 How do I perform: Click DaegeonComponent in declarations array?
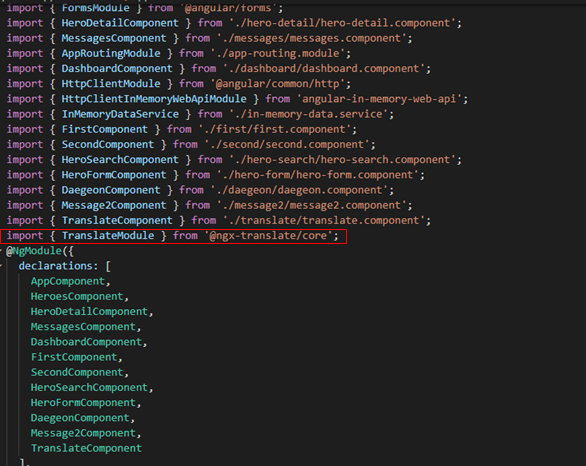point(80,418)
